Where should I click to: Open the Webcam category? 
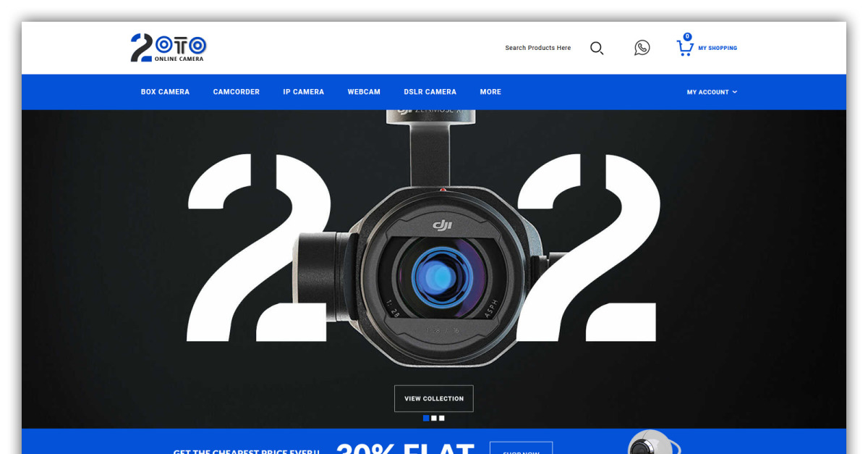pos(364,92)
